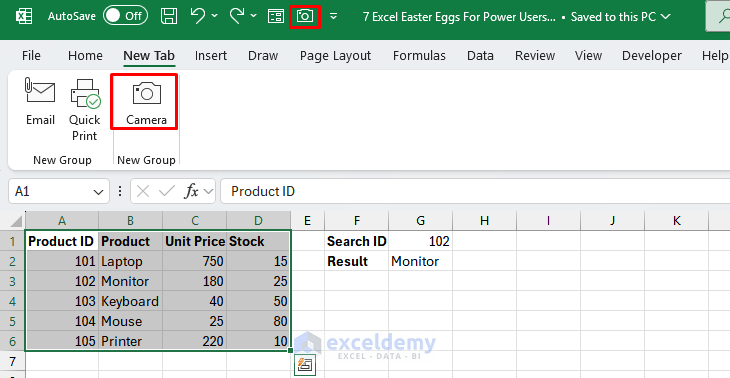Click the Quick Print ribbon button
730x378 pixels.
point(85,110)
